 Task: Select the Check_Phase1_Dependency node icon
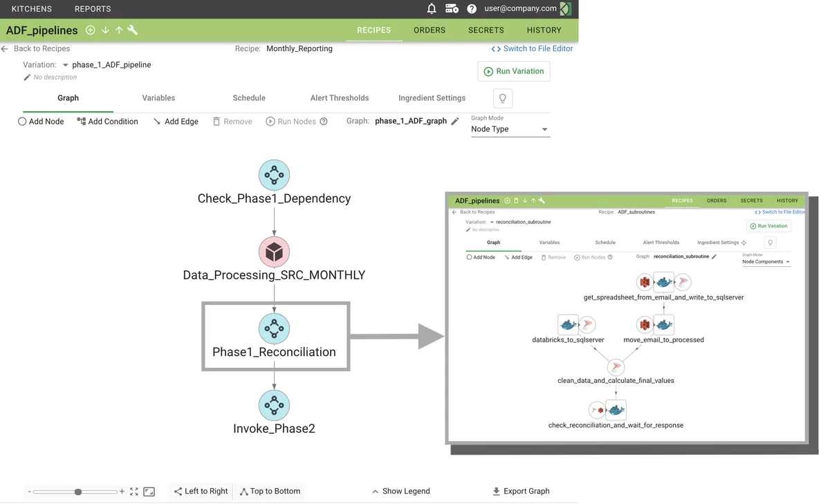(x=274, y=176)
